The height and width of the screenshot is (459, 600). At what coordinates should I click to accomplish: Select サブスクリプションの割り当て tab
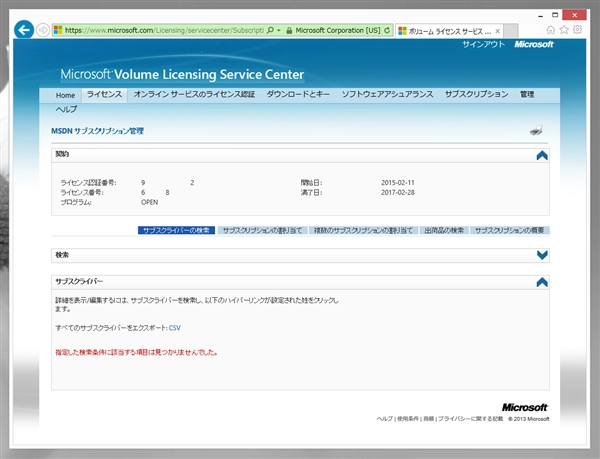262,230
